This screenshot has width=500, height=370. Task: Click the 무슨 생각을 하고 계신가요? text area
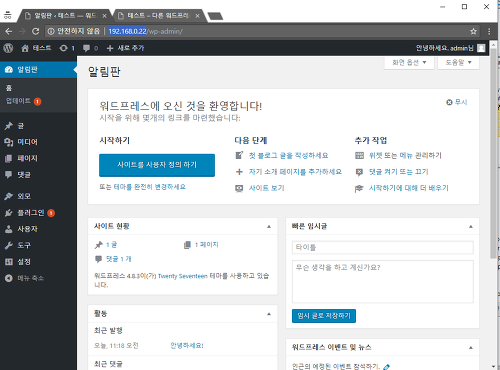click(x=383, y=282)
